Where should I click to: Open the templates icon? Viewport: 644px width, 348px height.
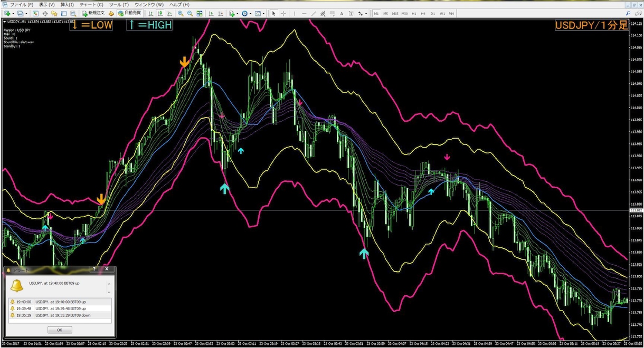[258, 13]
